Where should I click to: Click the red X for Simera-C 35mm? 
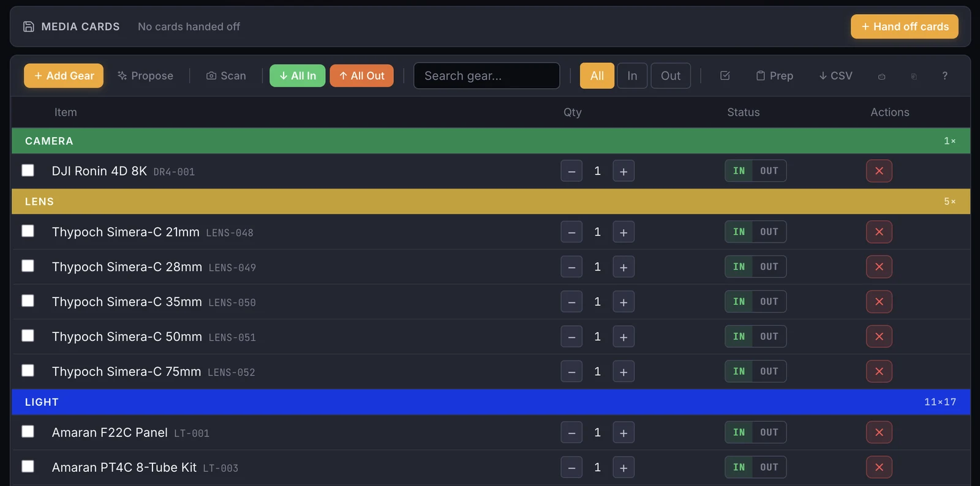(879, 302)
